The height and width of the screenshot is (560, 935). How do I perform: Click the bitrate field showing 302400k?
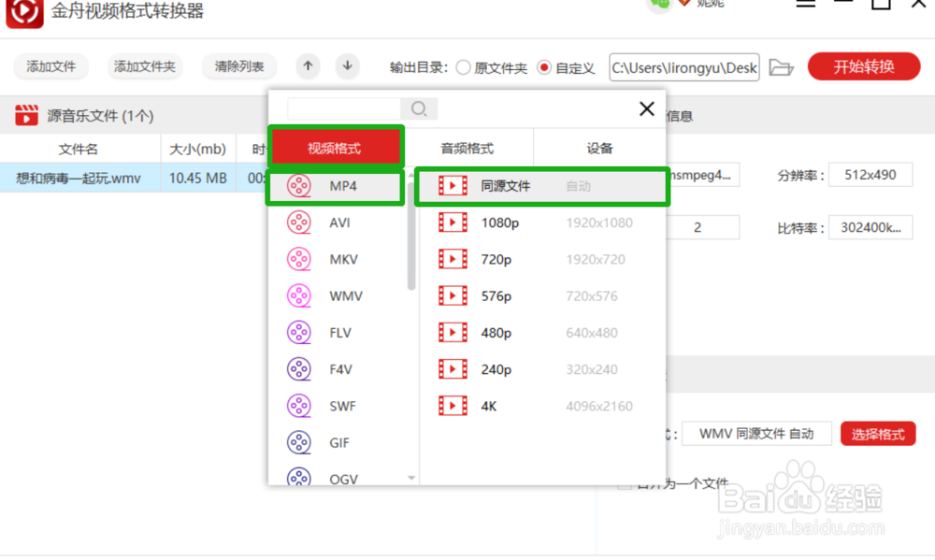870,227
